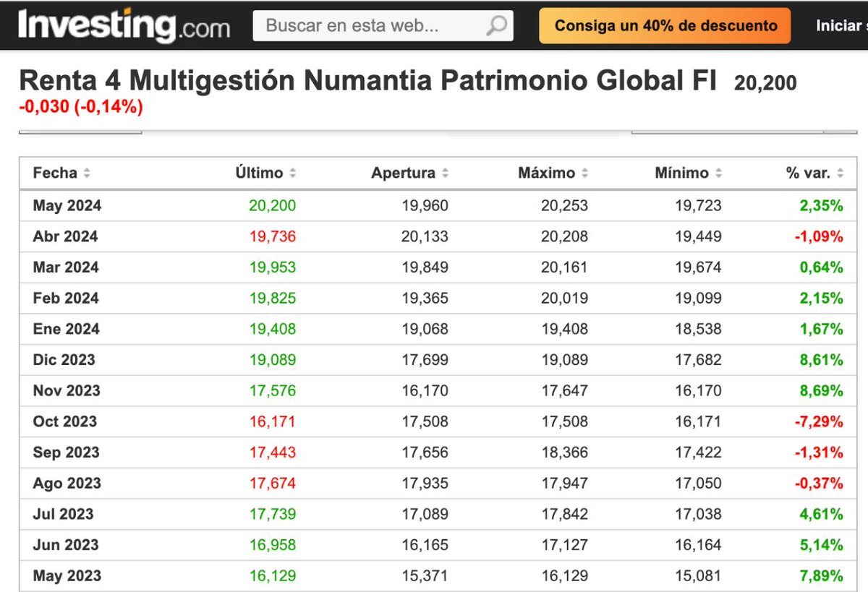This screenshot has height=592, width=868.
Task: Select the 'Abr 2024' date cell
Action: 65,236
